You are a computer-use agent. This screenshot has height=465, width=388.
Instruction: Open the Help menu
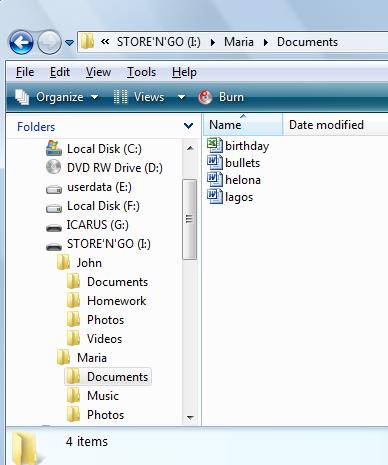click(x=184, y=72)
